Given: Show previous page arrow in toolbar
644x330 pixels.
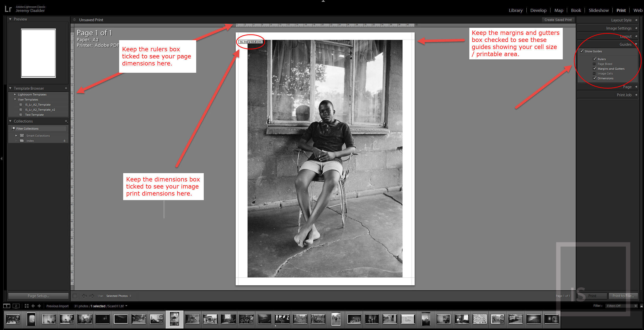Looking at the screenshot, I should (84, 296).
